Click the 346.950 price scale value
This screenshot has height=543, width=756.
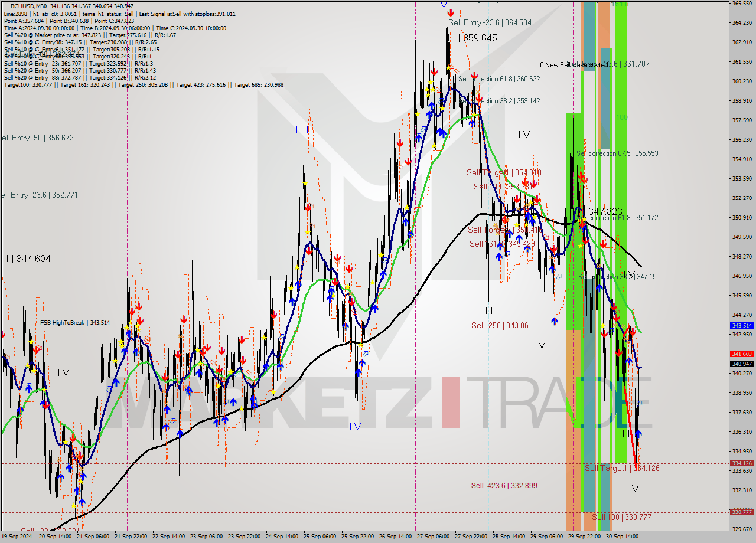(742, 276)
